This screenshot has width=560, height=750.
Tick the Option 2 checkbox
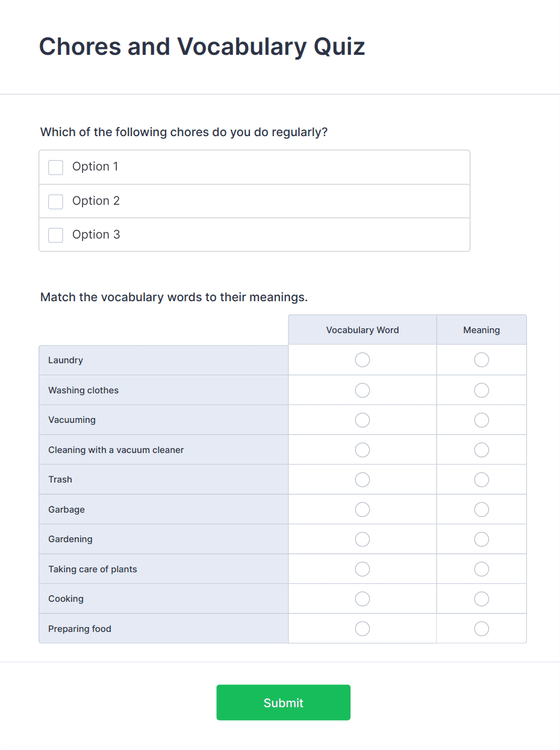pos(56,201)
